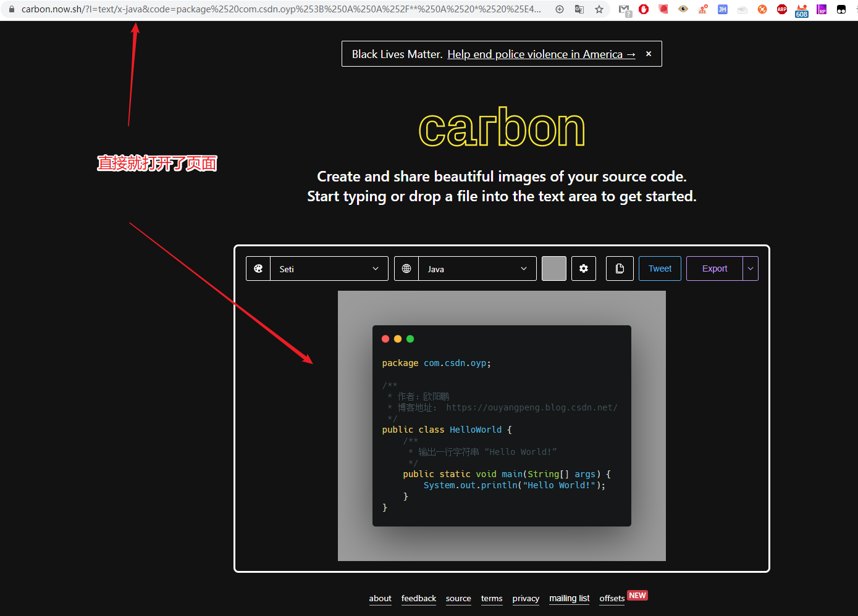Open the terms footer link
858x616 pixels.
[492, 599]
